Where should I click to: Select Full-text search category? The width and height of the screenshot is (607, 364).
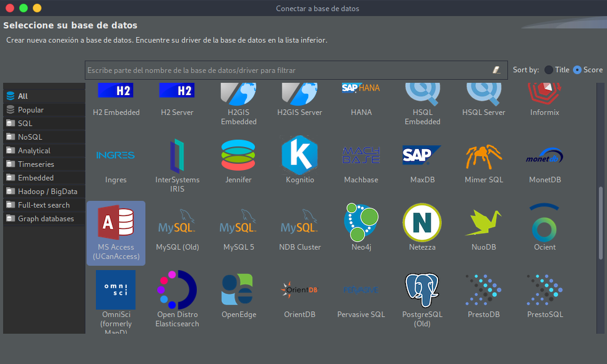coord(44,205)
